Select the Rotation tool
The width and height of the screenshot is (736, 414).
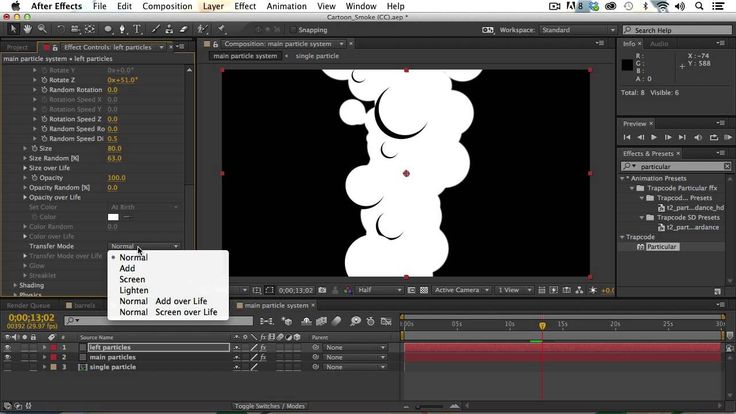tap(61, 29)
